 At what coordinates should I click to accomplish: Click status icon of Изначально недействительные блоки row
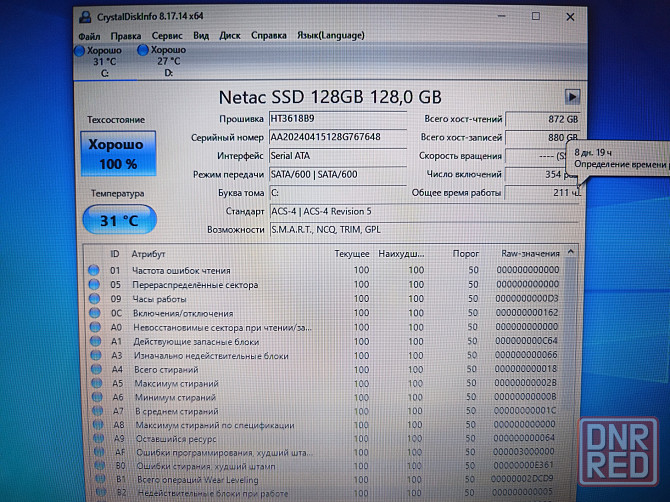(96, 355)
